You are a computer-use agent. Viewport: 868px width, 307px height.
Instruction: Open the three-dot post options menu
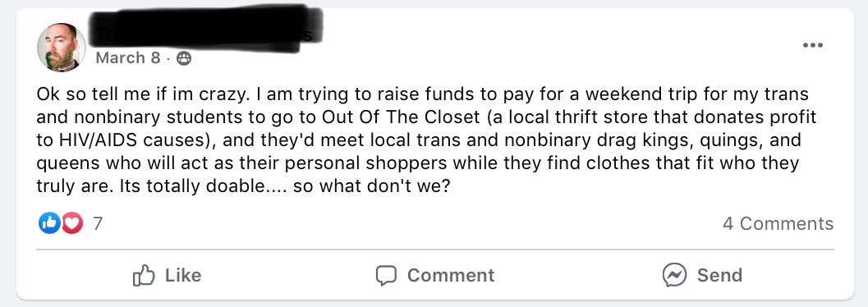[x=813, y=45]
